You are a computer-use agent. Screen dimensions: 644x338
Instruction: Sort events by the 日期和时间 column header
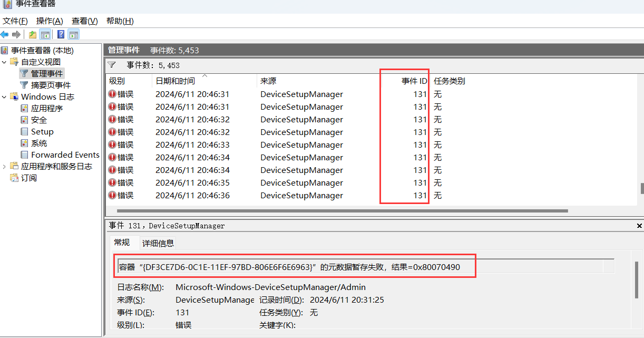175,81
